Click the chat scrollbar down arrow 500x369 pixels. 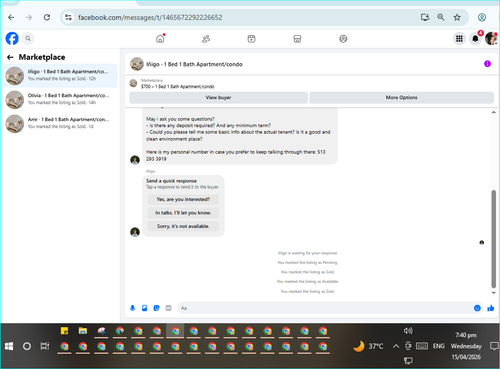pos(494,293)
